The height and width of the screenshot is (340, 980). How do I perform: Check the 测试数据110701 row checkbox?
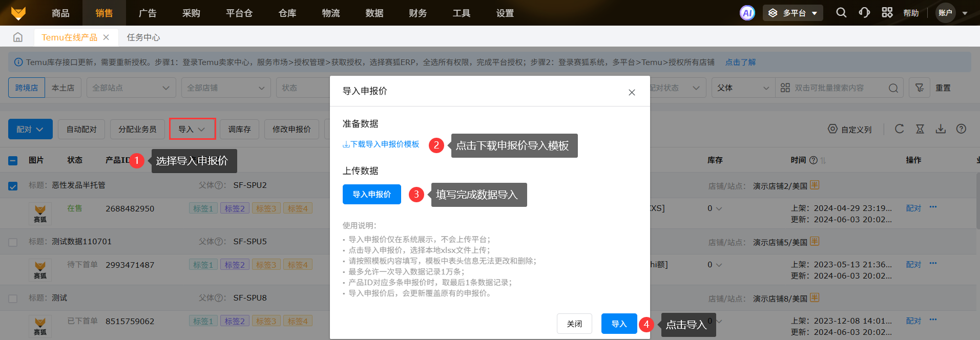coord(13,242)
